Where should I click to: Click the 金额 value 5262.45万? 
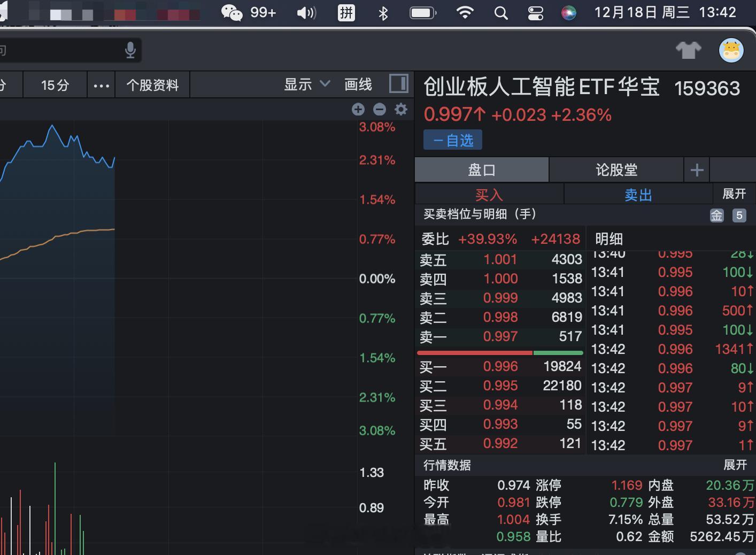coord(722,536)
